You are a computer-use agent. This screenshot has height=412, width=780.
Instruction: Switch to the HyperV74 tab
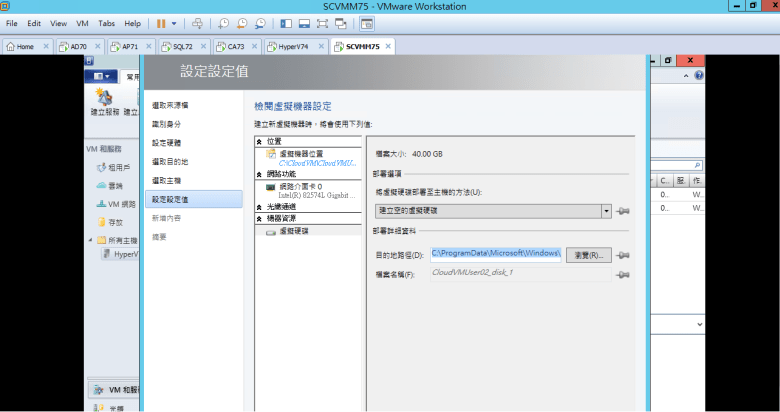[x=288, y=47]
